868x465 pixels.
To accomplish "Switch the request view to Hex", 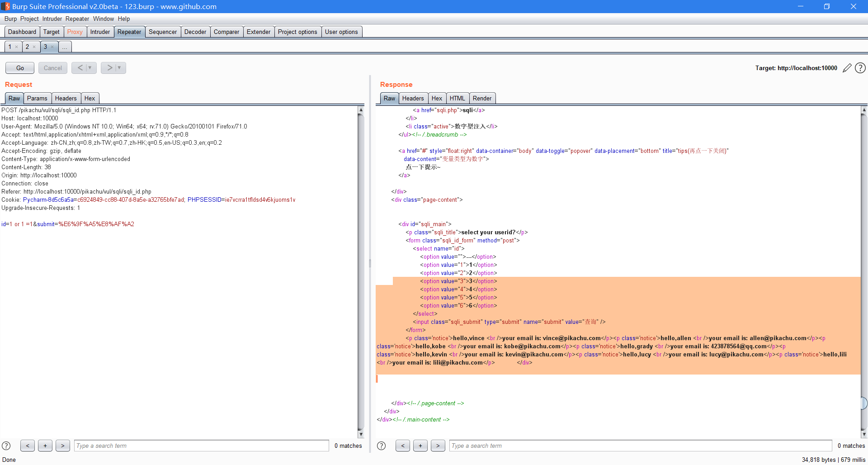I will pos(90,98).
